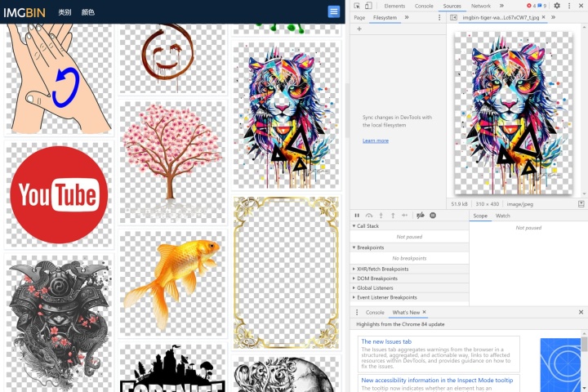
Task: Click the coverage icon beside image/jpeg
Action: pos(581,204)
